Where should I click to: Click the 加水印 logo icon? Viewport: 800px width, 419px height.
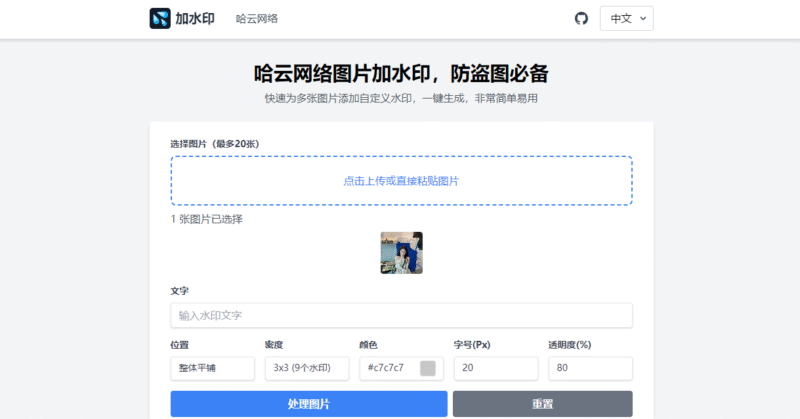pyautogui.click(x=160, y=18)
